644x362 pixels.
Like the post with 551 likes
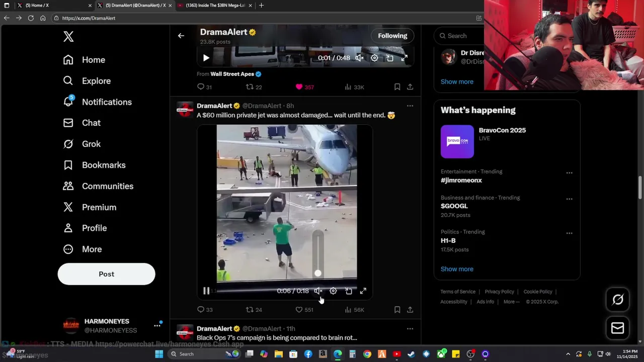coord(304,310)
